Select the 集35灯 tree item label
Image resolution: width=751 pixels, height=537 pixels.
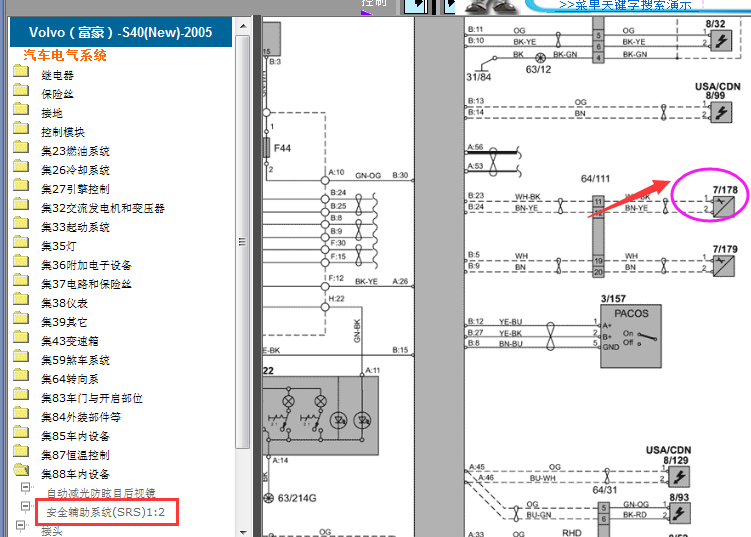[x=58, y=246]
